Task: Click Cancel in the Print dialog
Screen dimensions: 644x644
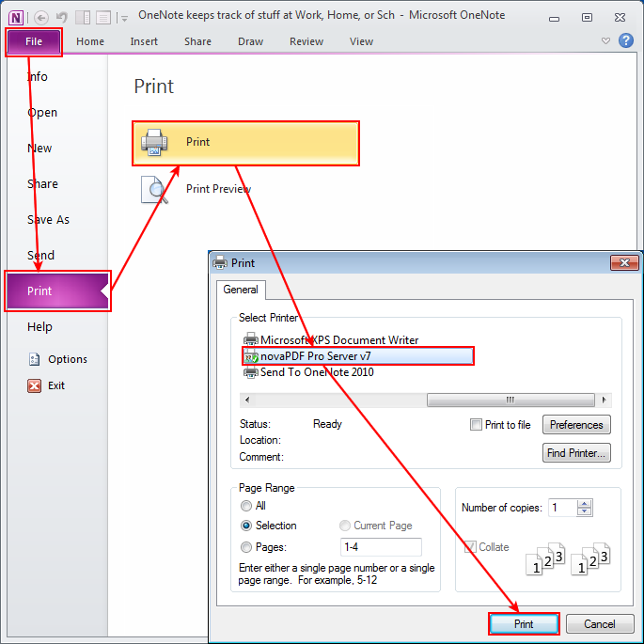Action: [x=599, y=624]
